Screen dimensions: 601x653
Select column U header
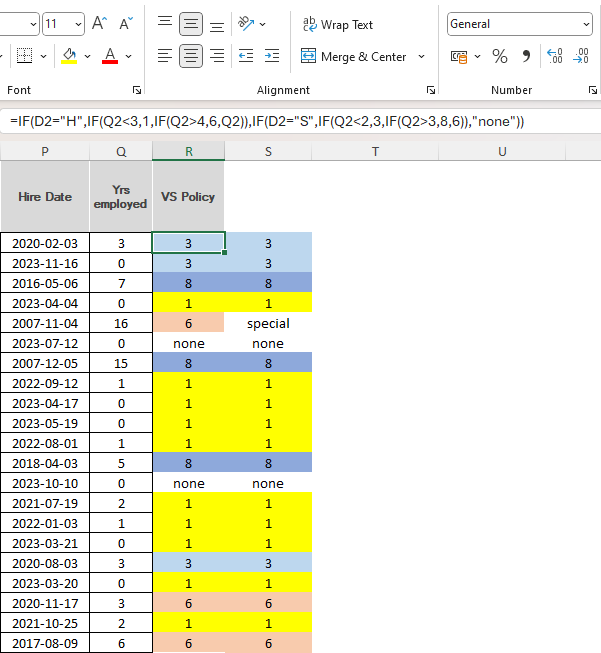click(x=502, y=152)
